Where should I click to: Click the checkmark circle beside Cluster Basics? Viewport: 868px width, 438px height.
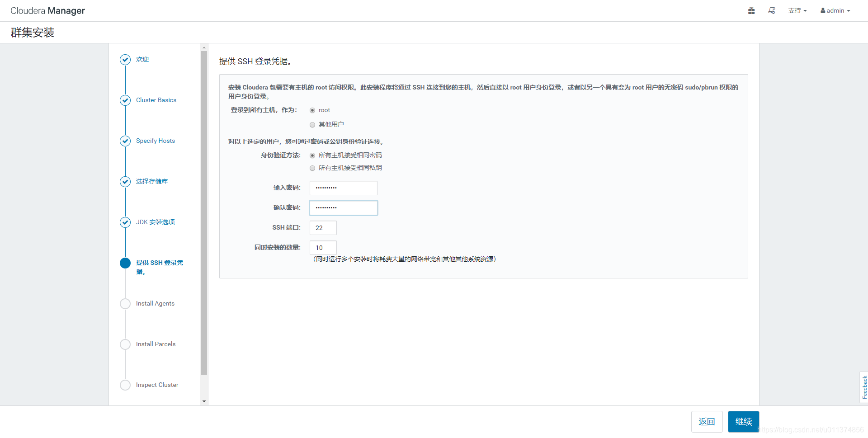(125, 100)
